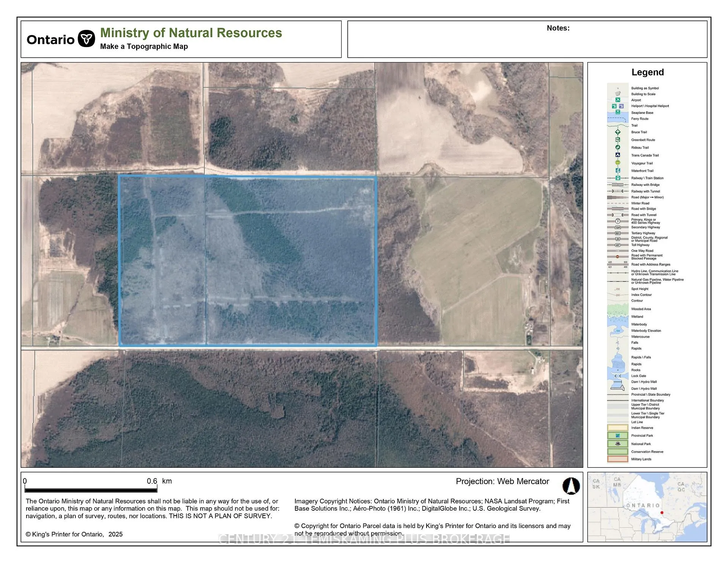Click the Indian Reserve yellow swatch
Viewport: 728px width, 563px height.
coord(618,428)
